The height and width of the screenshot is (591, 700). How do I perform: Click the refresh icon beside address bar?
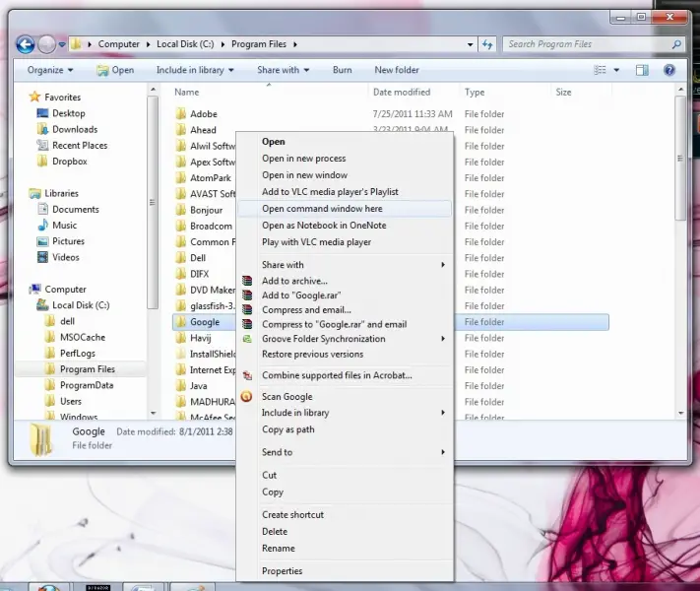click(487, 44)
